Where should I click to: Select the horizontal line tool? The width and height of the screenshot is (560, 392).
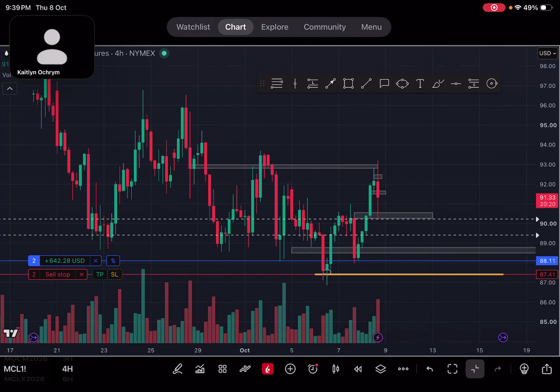(456, 83)
